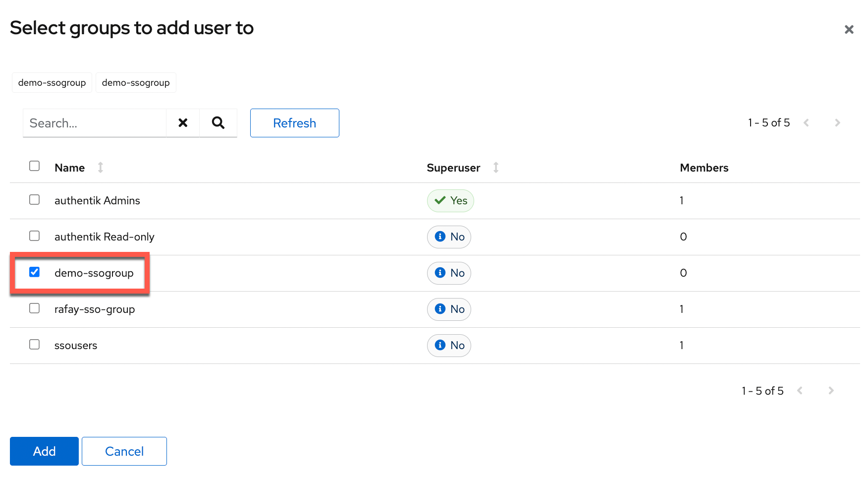Toggle the select-all checkbox in header

coord(34,166)
